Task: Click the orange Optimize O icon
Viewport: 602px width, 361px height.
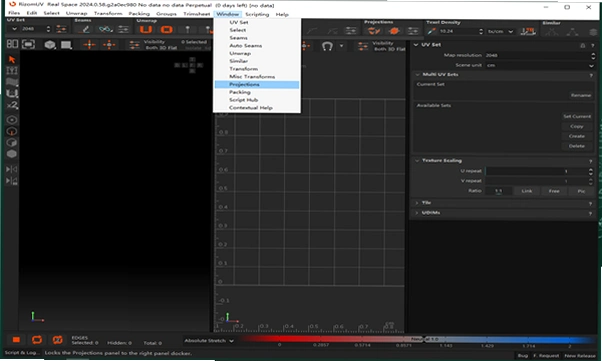Action: [166, 30]
